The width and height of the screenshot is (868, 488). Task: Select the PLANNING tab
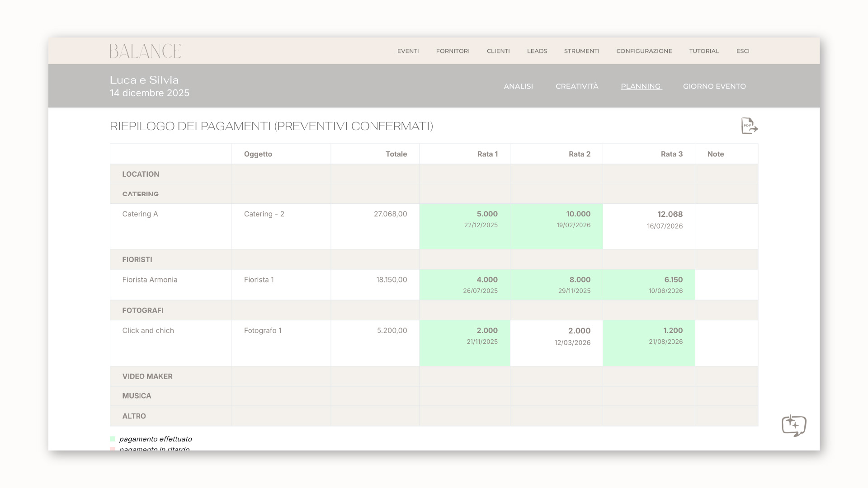pyautogui.click(x=641, y=86)
